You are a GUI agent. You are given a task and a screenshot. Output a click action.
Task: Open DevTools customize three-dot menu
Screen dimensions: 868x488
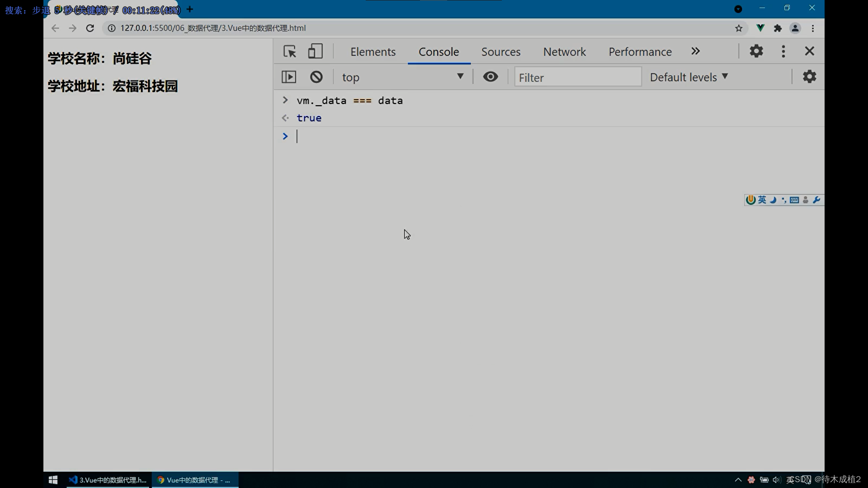coord(783,51)
